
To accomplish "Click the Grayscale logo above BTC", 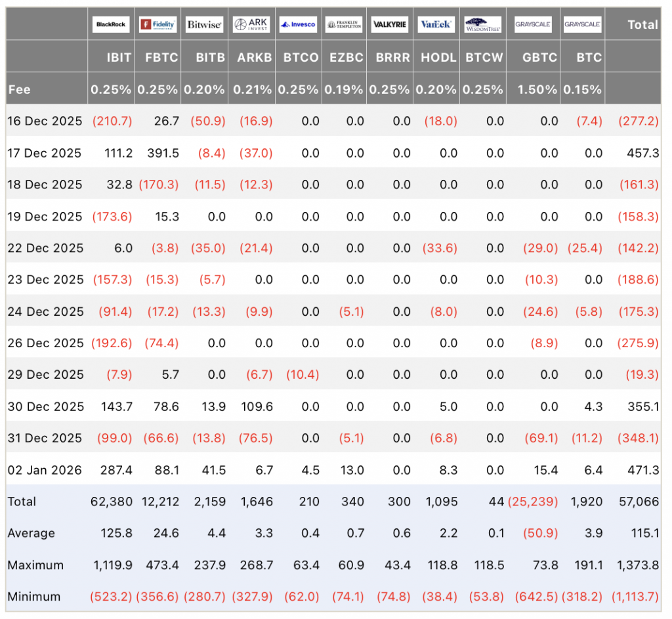I will 583,24.
